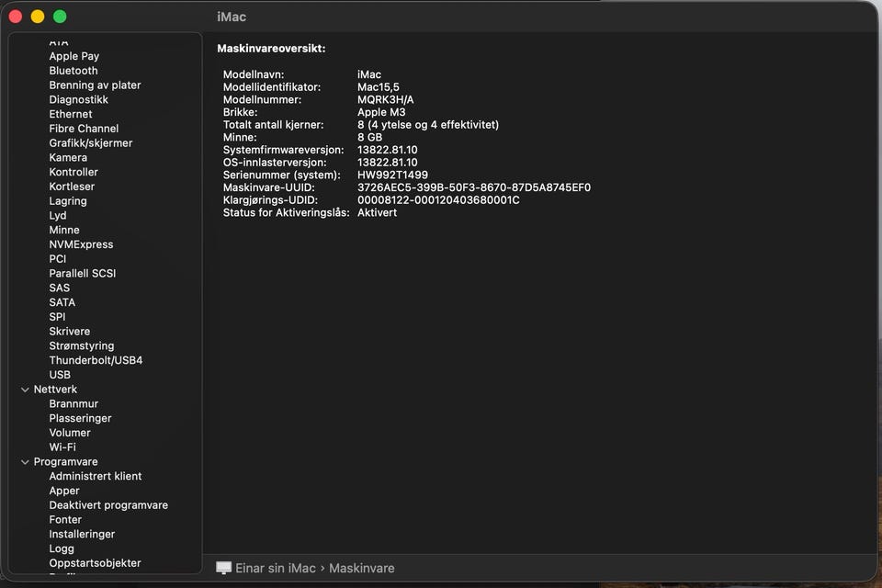Viewport: 882px width, 588px height.
Task: Select Apper under Programvare
Action: [x=64, y=491]
